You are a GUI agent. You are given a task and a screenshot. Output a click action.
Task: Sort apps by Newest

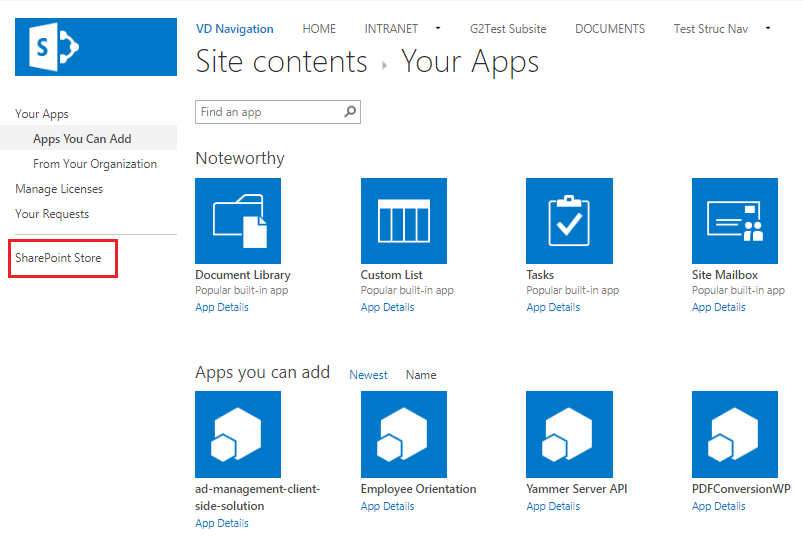coord(368,375)
